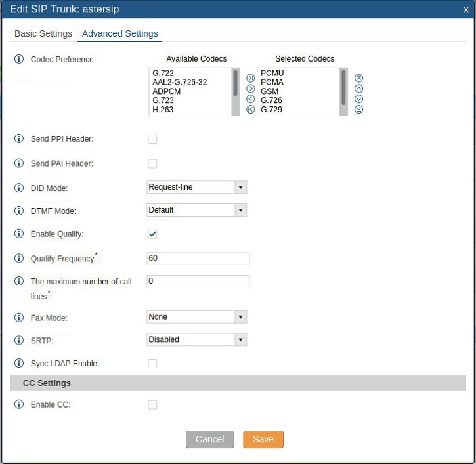Image resolution: width=476 pixels, height=464 pixels.
Task: Switch to Basic Settings tab
Action: [x=43, y=33]
